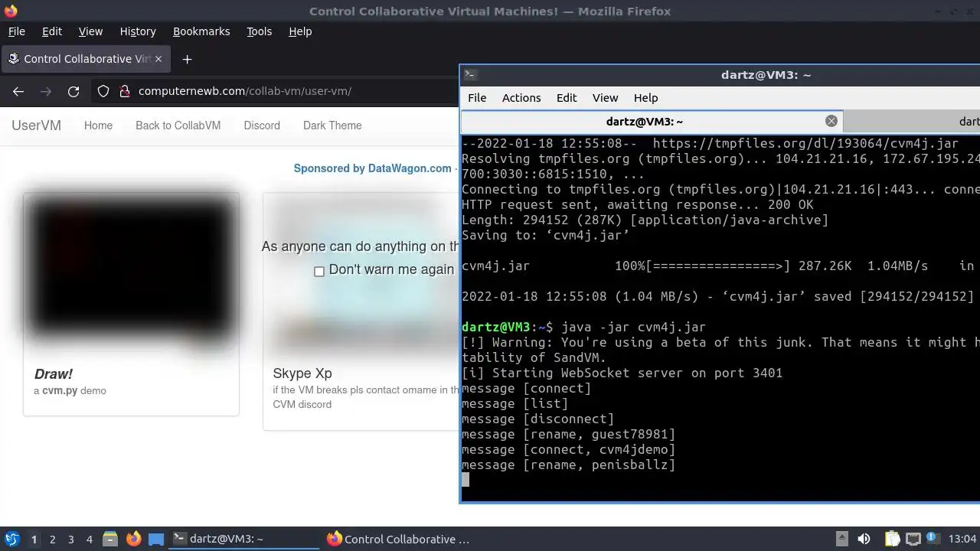Click the Draw! card title
The height and width of the screenshot is (551, 980).
click(x=54, y=374)
